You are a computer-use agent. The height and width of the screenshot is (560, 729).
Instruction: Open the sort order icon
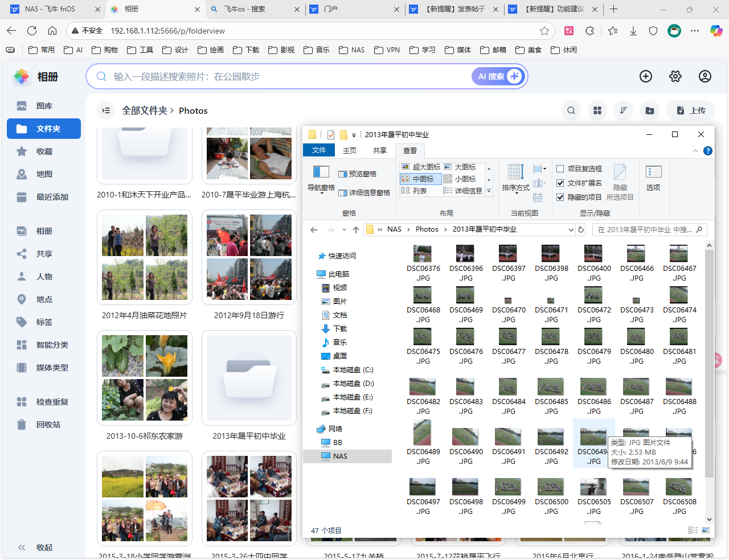(623, 110)
